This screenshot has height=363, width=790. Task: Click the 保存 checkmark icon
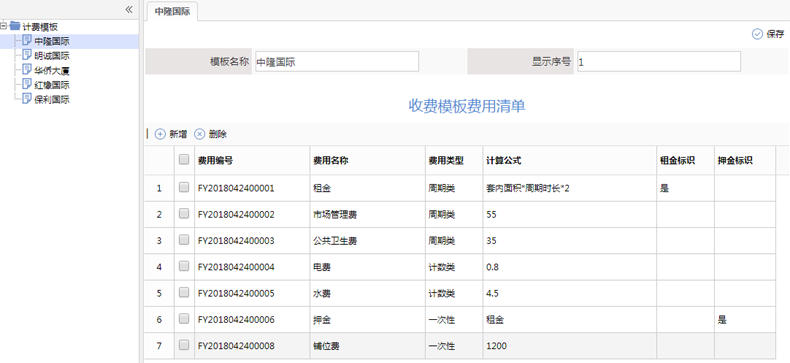[x=757, y=34]
